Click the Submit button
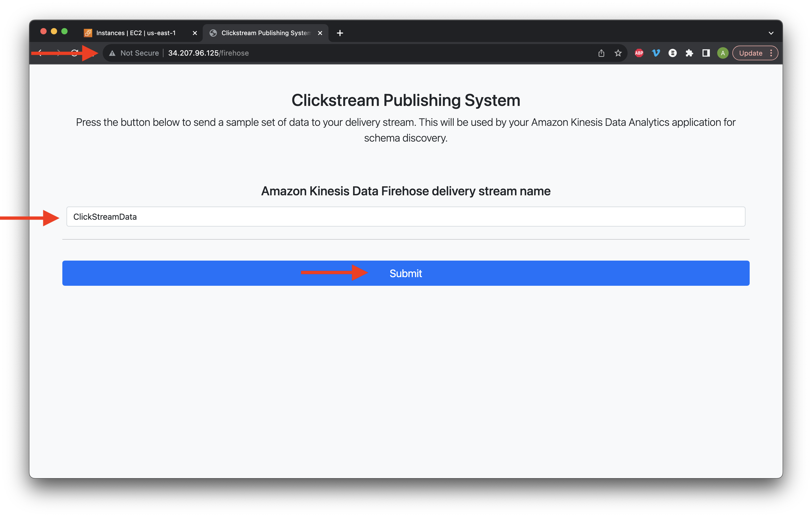The height and width of the screenshot is (517, 812). (x=406, y=273)
